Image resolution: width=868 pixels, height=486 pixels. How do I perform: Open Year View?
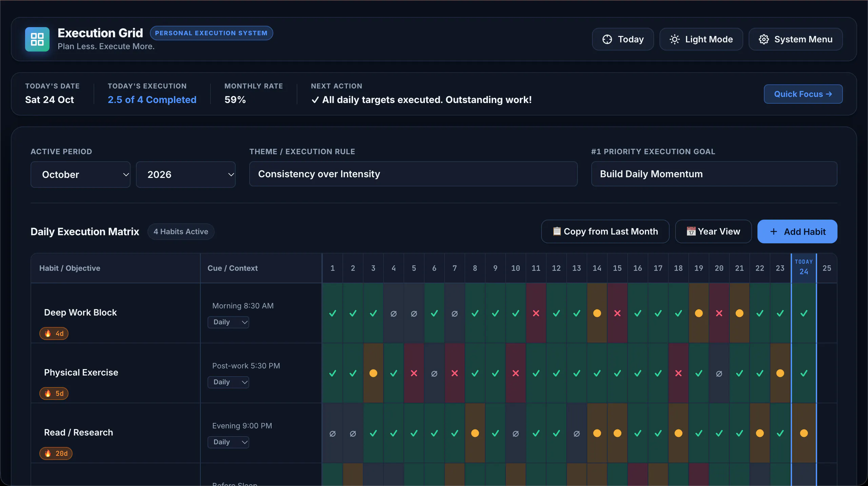point(713,231)
